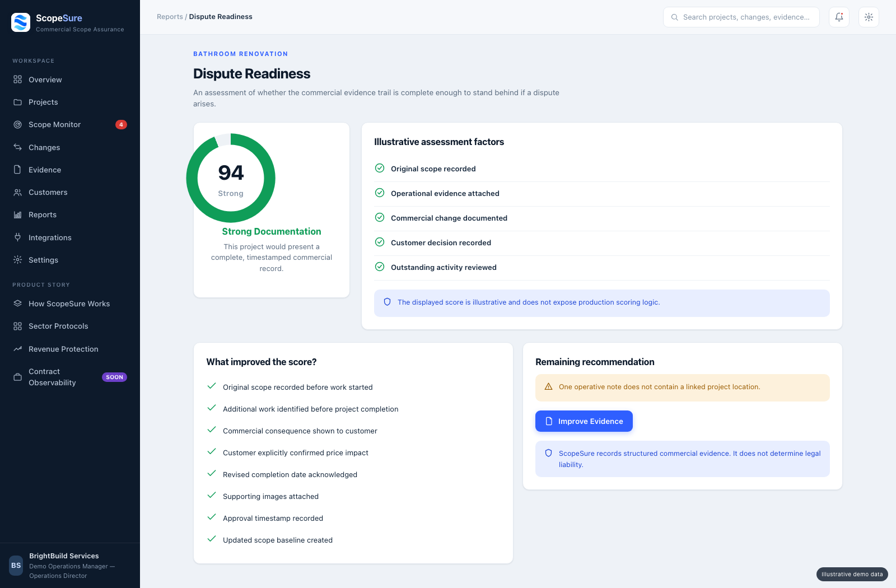Click the Reports breadcrumb link
Image resolution: width=896 pixels, height=588 pixels.
(x=170, y=17)
